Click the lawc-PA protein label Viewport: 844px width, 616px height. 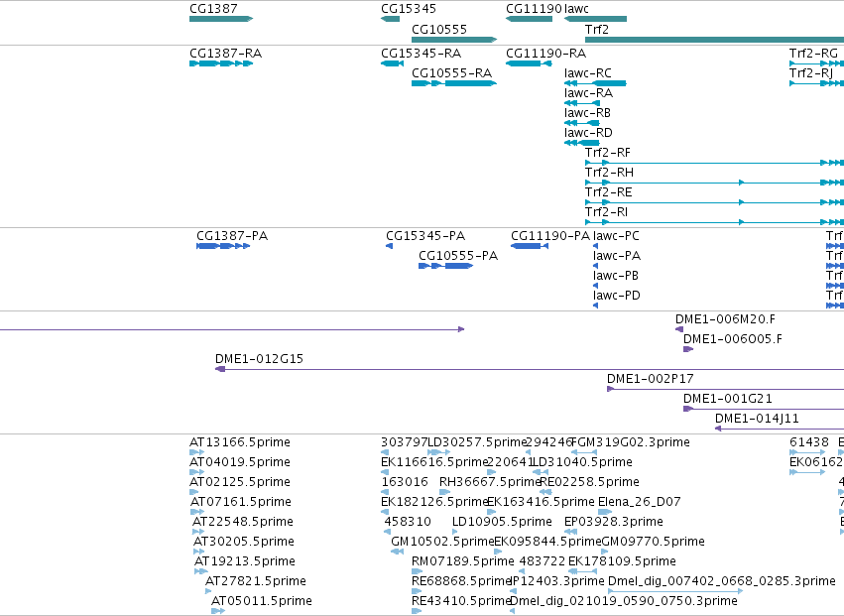click(x=617, y=256)
